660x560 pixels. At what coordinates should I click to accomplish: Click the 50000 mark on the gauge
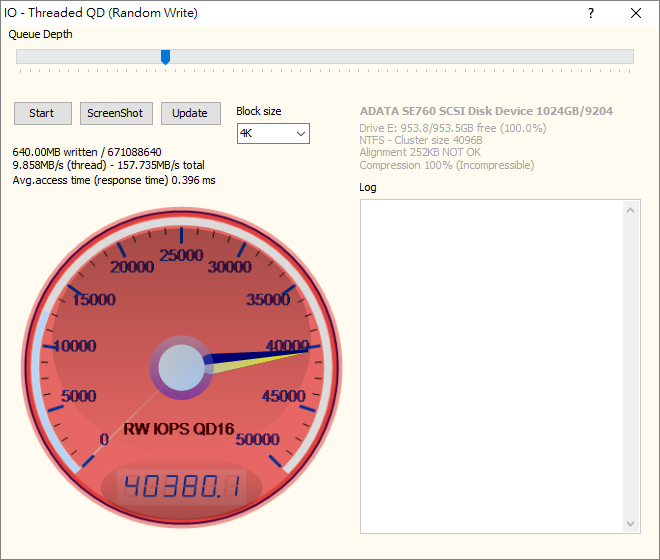pyautogui.click(x=257, y=440)
